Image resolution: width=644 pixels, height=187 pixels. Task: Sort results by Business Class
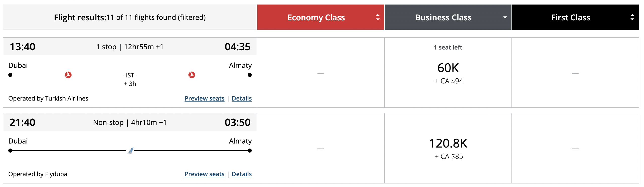click(x=443, y=17)
